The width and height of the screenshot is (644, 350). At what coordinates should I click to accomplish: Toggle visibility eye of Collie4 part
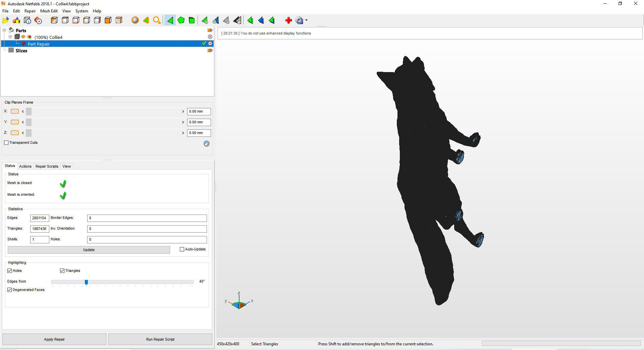tap(23, 37)
